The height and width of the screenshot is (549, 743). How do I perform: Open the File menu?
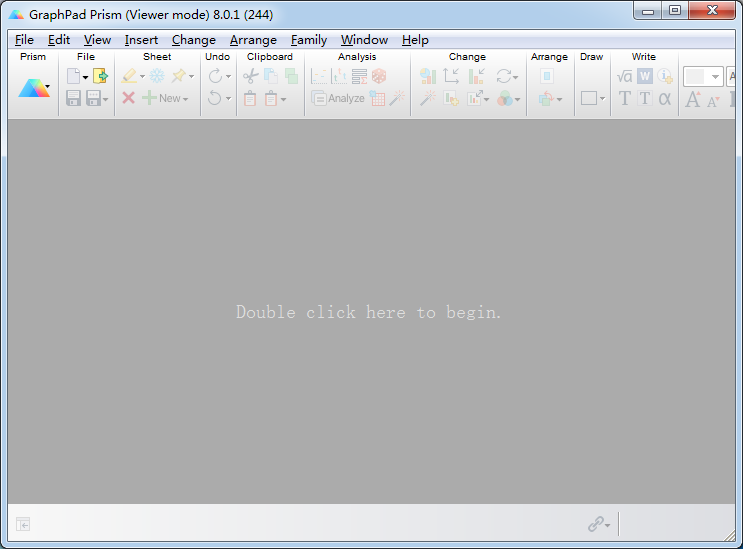pyautogui.click(x=24, y=40)
